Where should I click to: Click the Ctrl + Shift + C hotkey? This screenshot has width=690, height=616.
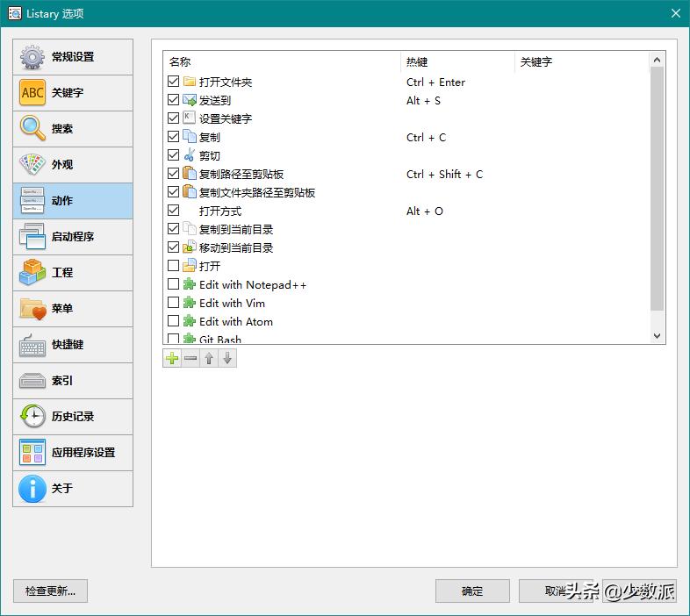pyautogui.click(x=444, y=175)
